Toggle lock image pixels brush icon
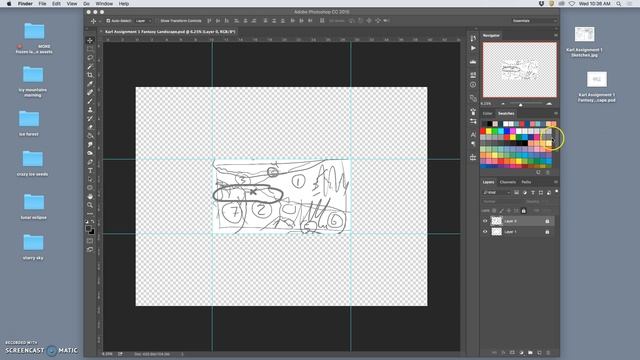The image size is (640, 360). pos(502,211)
